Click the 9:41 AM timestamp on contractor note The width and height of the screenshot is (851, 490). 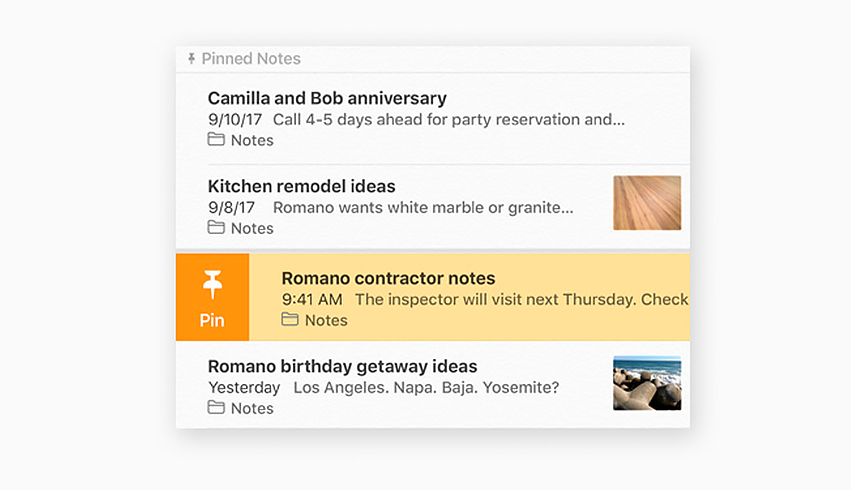[x=312, y=299]
